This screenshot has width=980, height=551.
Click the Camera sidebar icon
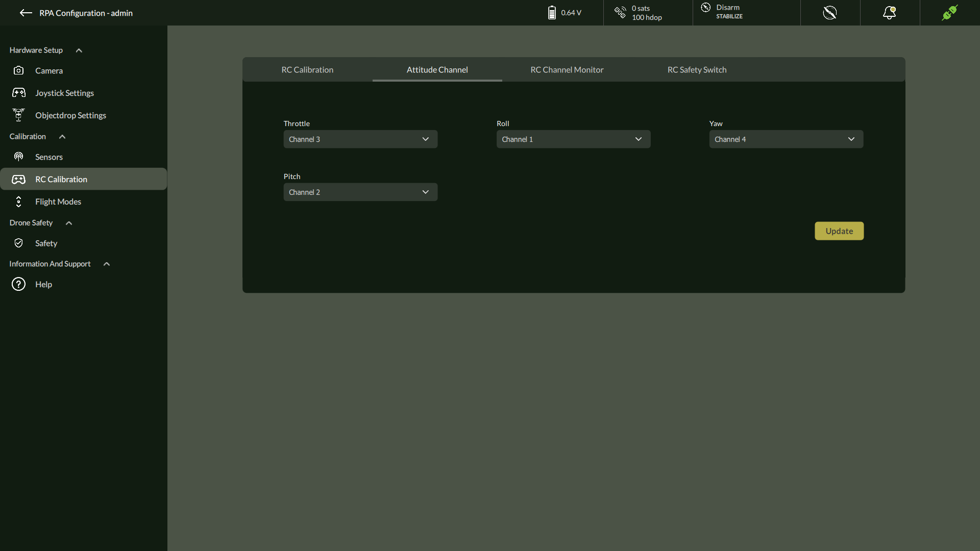point(18,70)
